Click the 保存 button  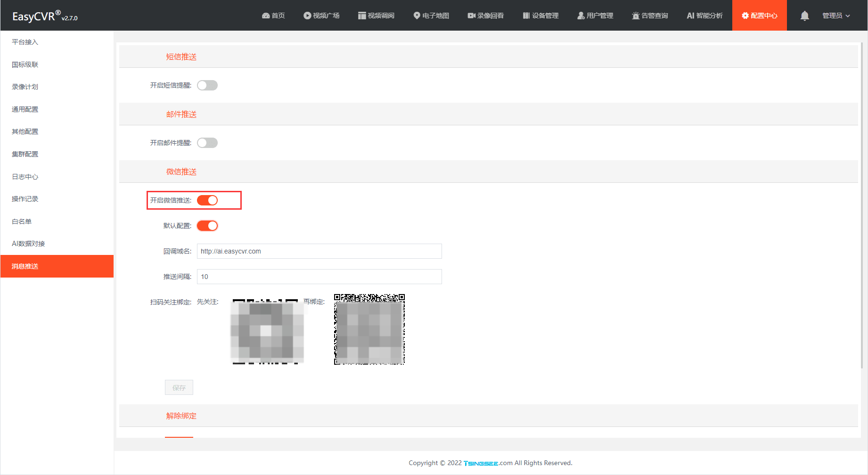point(179,387)
